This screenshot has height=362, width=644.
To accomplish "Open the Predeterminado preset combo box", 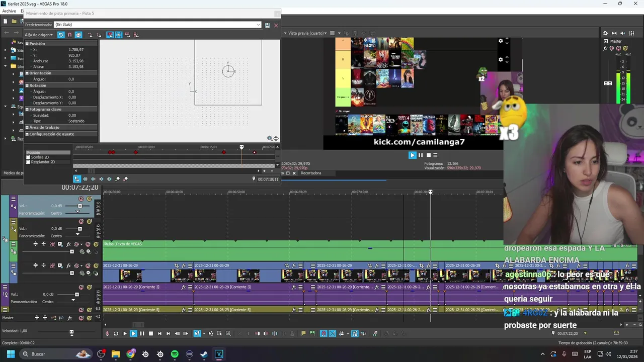I will click(x=158, y=25).
